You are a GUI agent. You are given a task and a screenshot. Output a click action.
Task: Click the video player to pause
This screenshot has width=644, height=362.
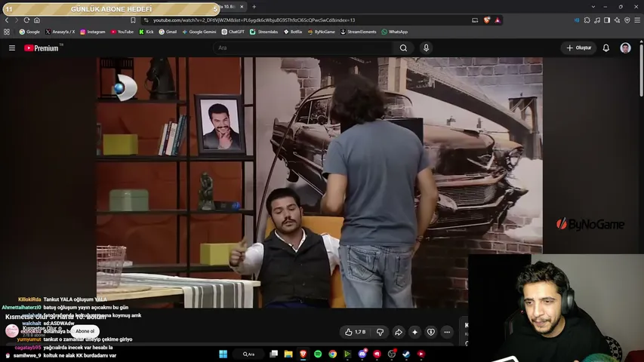[x=319, y=183]
